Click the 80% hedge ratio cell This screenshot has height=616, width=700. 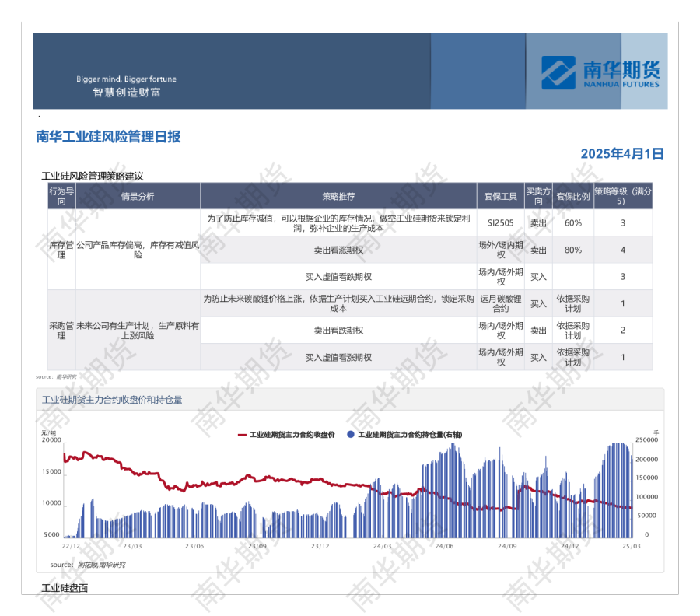(x=572, y=250)
